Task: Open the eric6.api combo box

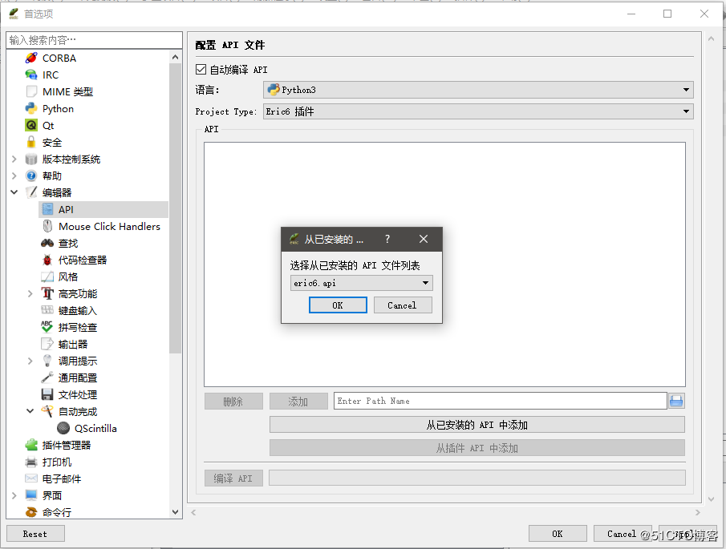Action: (361, 283)
